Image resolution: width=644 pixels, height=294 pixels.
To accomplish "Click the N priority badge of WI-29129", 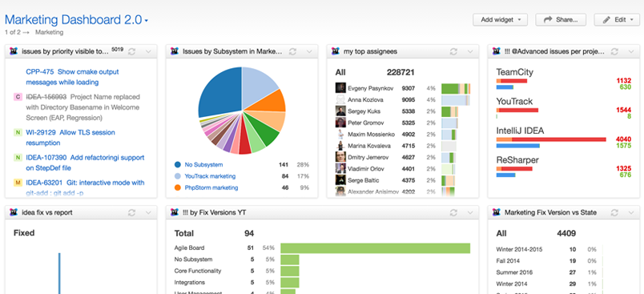I will 18,132.
